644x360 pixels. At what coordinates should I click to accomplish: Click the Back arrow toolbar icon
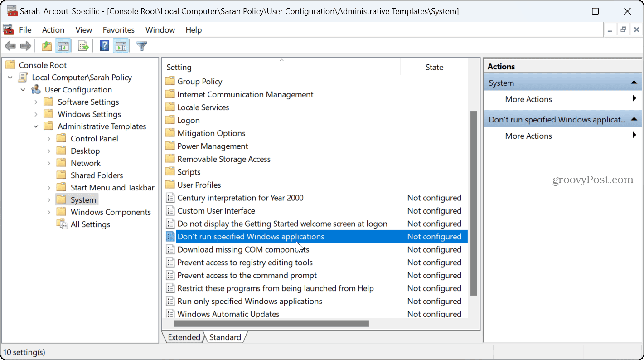tap(10, 46)
